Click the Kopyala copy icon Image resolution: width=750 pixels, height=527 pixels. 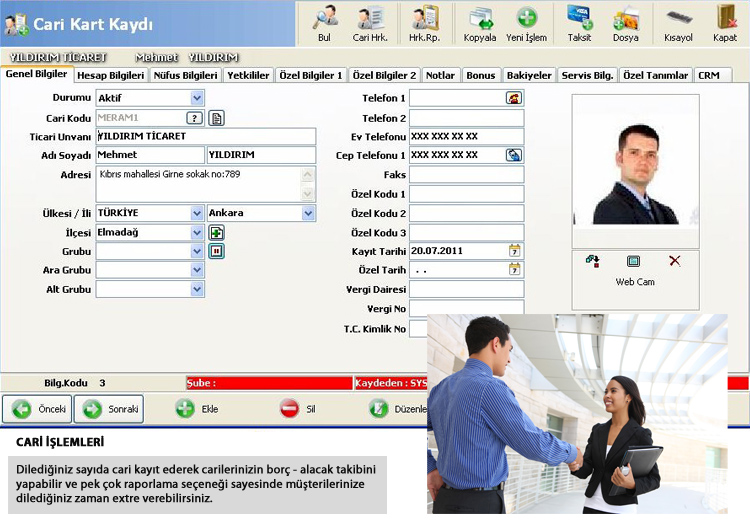coord(480,22)
